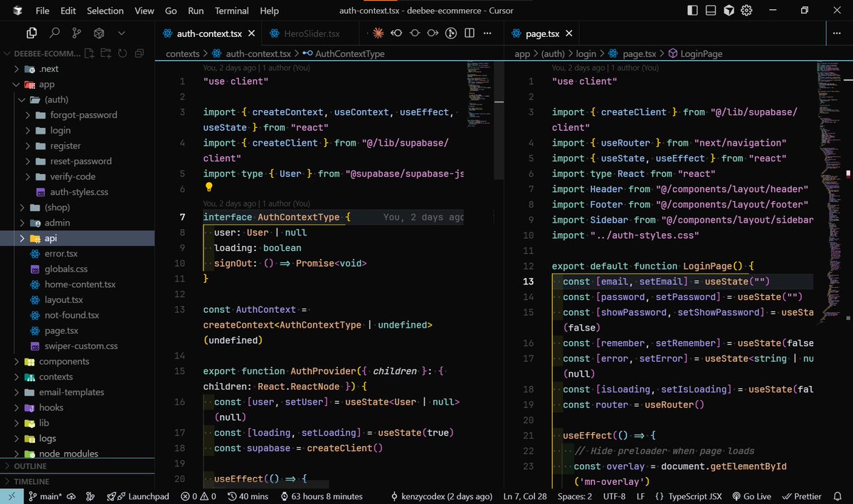Click the Prettier status item
The height and width of the screenshot is (504, 853).
pos(801,496)
